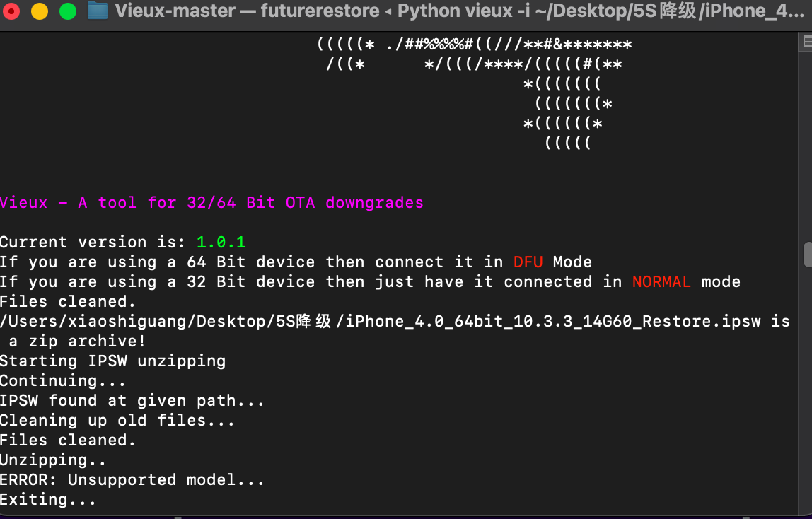Click the magenta Vieux tool description line

coord(211,203)
